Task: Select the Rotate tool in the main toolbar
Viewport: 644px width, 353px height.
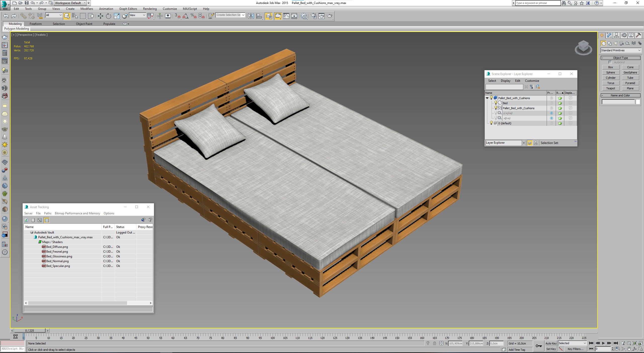Action: (x=108, y=16)
